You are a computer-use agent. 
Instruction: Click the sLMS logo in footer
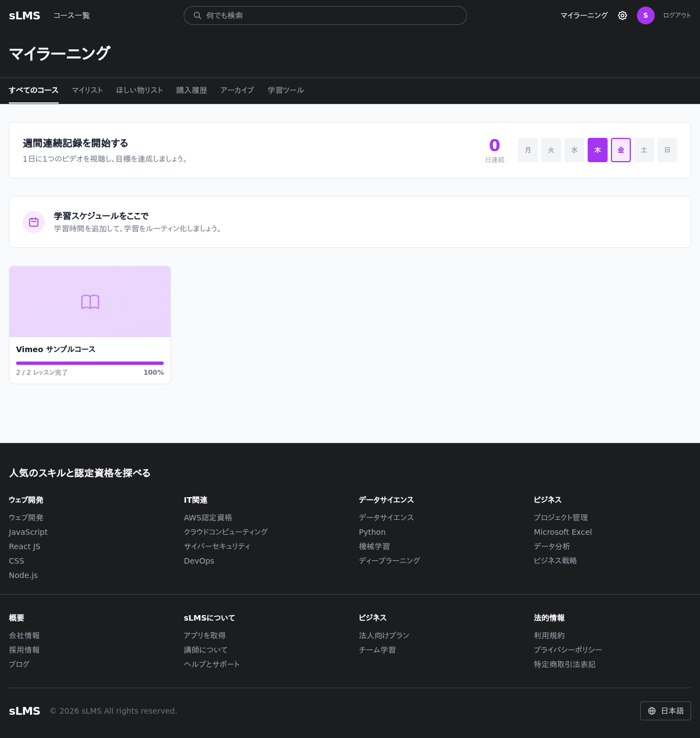pyautogui.click(x=24, y=711)
